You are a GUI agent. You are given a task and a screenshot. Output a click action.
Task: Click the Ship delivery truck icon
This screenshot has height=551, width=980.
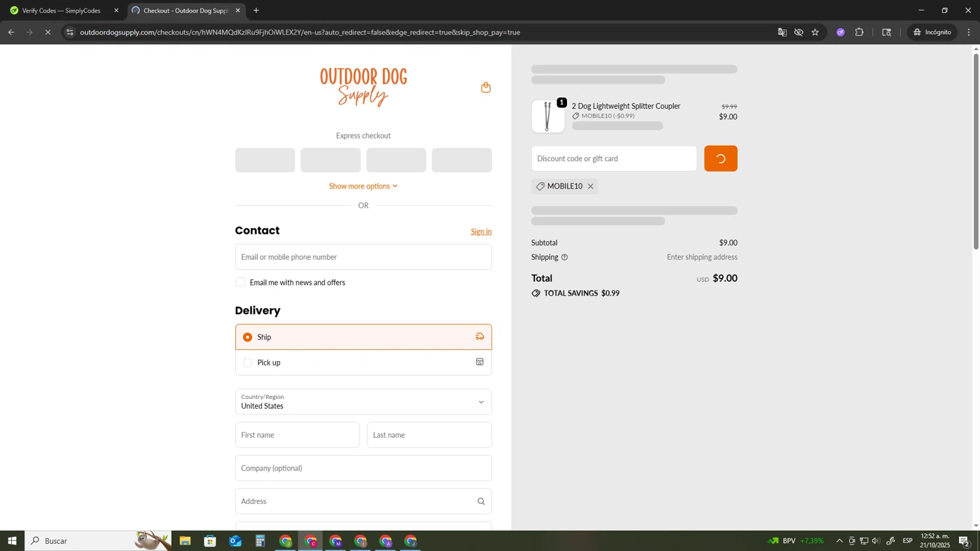click(x=480, y=337)
